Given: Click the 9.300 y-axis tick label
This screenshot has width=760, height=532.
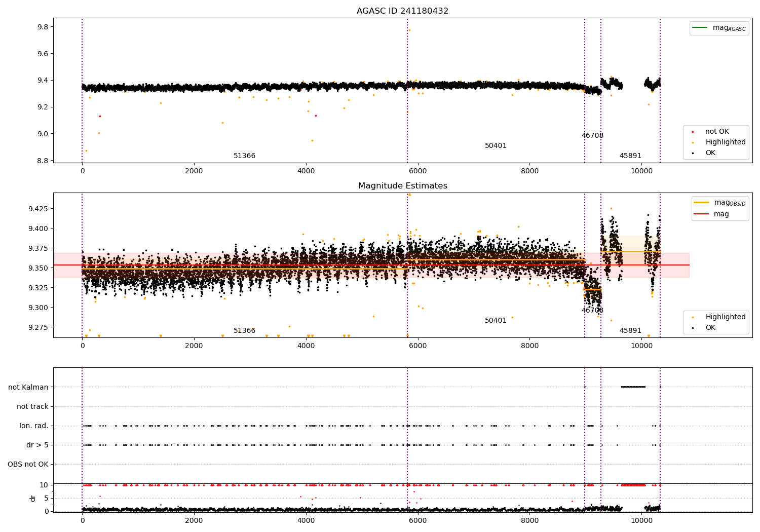Looking at the screenshot, I should 38,308.
